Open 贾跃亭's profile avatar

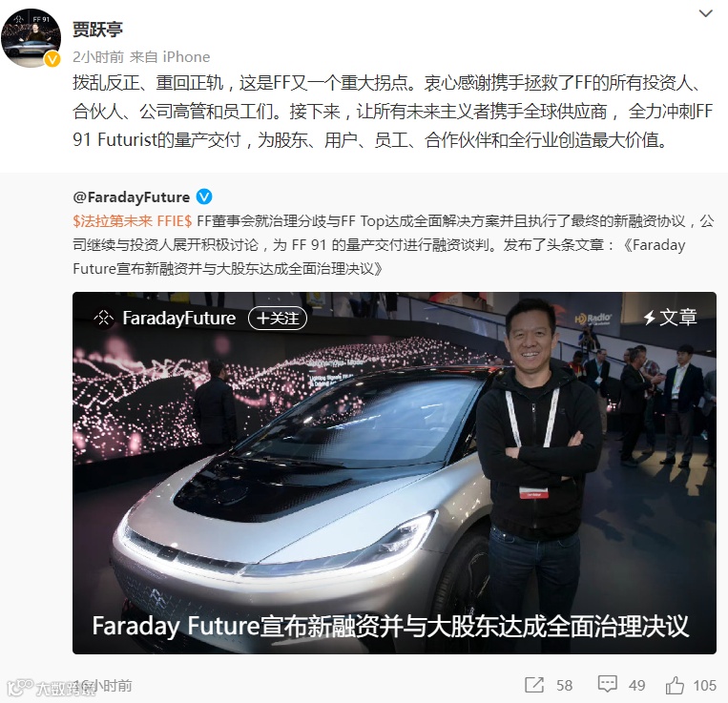point(31,38)
